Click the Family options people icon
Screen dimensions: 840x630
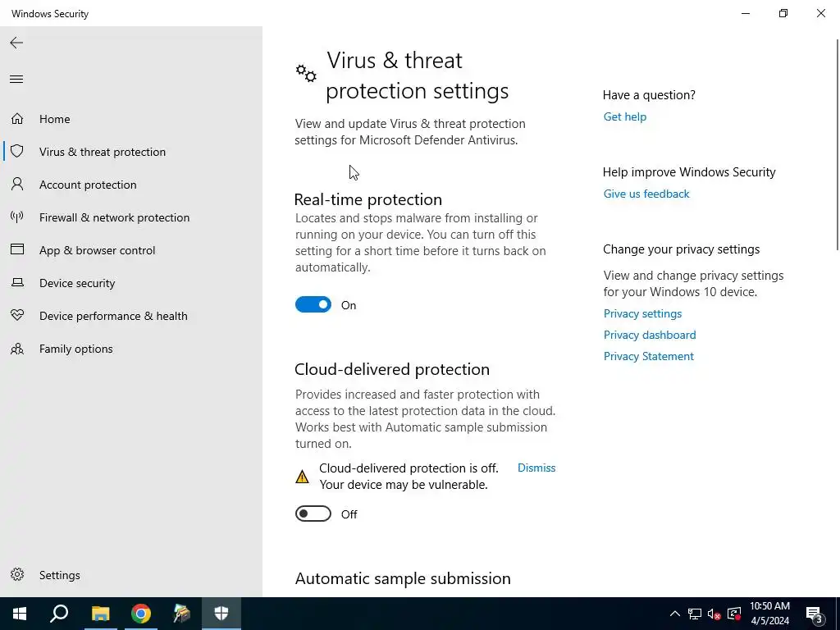(x=17, y=349)
